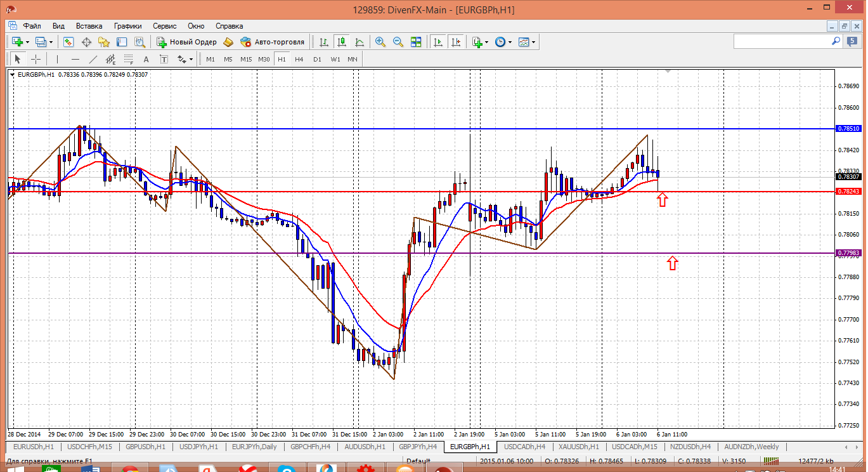Click the Новый Ордер button
This screenshot has width=868, height=472.
pyautogui.click(x=186, y=42)
